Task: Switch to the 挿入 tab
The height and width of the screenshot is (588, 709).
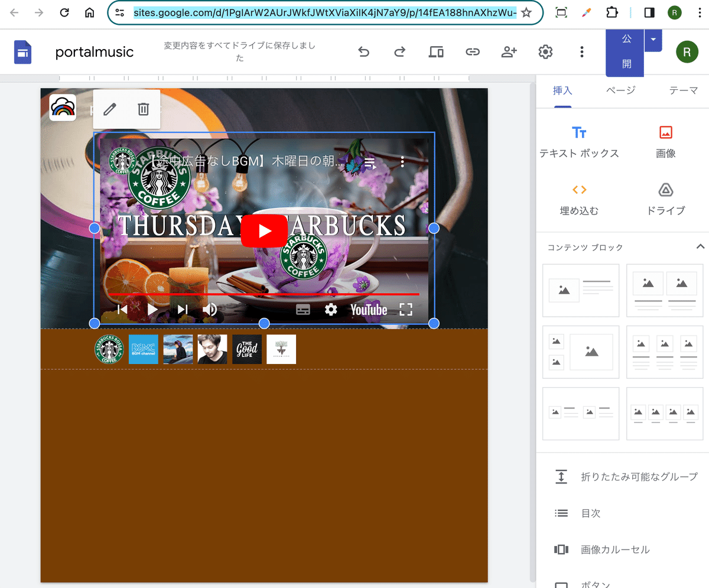Action: coord(562,90)
